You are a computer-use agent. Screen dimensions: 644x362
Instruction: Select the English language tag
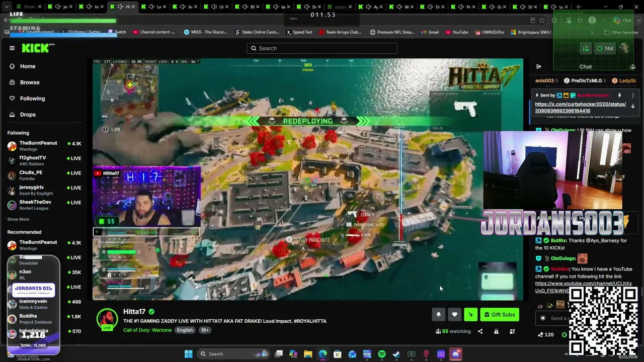185,330
